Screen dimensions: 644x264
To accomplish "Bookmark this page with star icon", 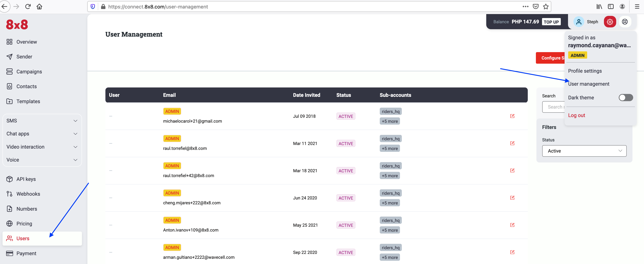I will 546,7.
